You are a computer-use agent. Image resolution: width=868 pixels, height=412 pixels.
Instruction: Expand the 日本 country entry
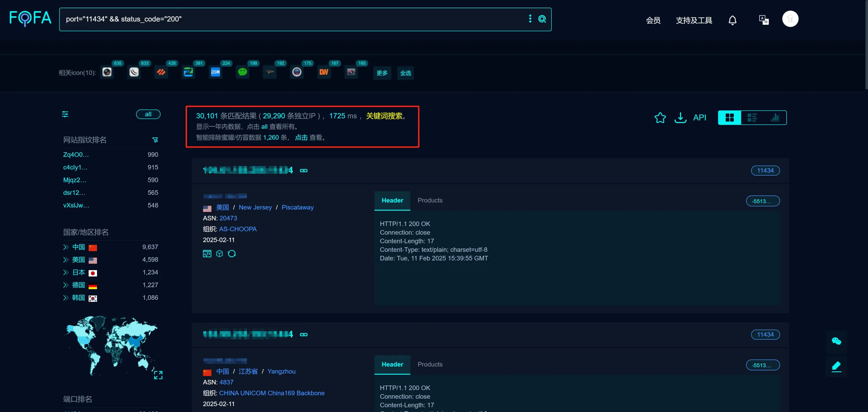pos(66,272)
